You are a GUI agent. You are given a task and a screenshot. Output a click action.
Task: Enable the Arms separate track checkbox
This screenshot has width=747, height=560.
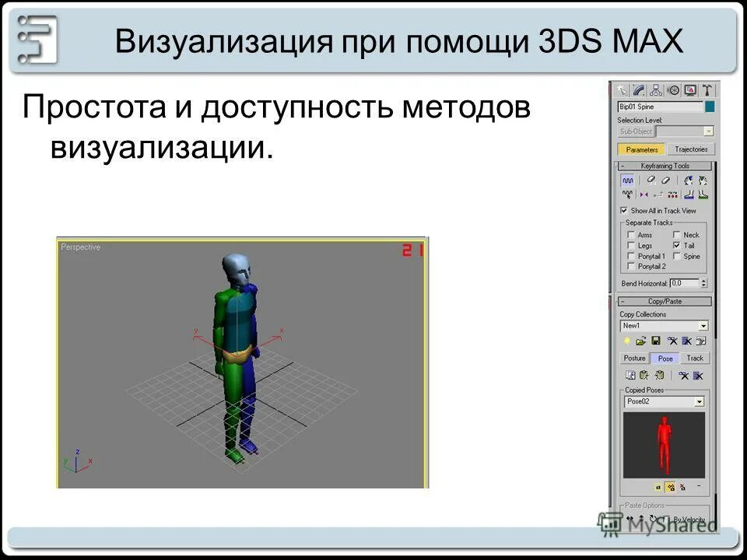click(x=631, y=235)
